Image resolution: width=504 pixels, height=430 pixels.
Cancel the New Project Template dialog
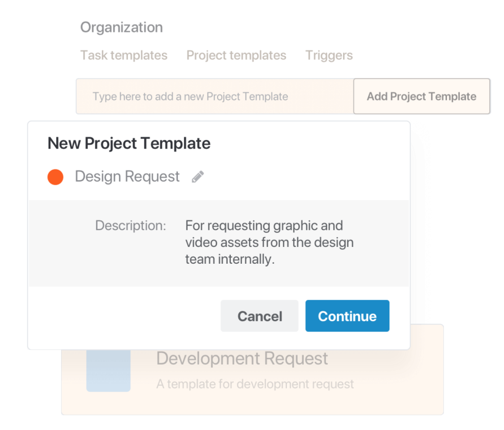(x=259, y=316)
